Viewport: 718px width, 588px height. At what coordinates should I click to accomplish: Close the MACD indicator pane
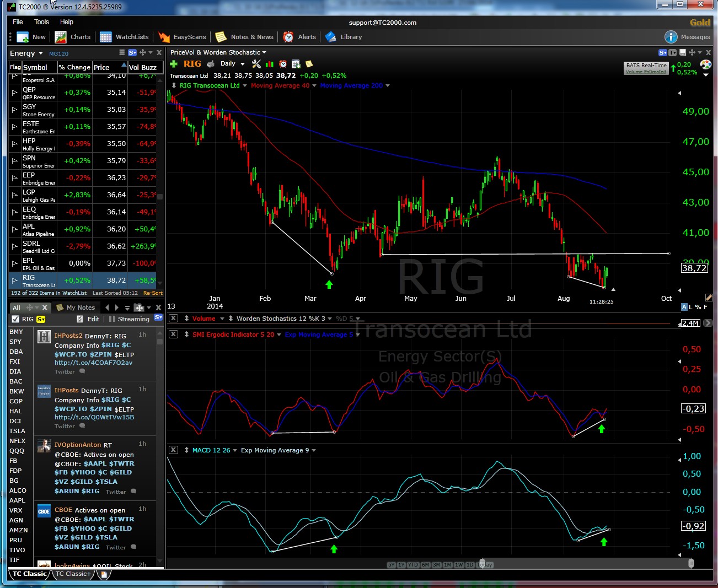point(173,450)
